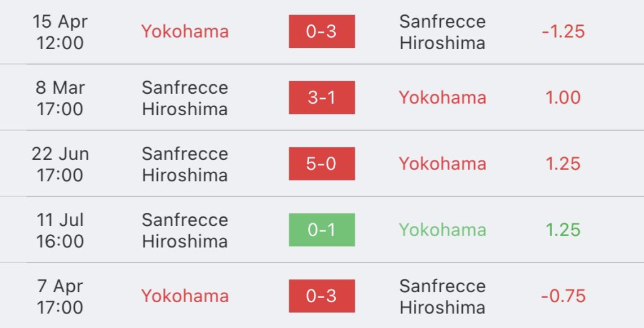Click Yokohama in the 7 Apr match
644x328 pixels.
tap(184, 296)
